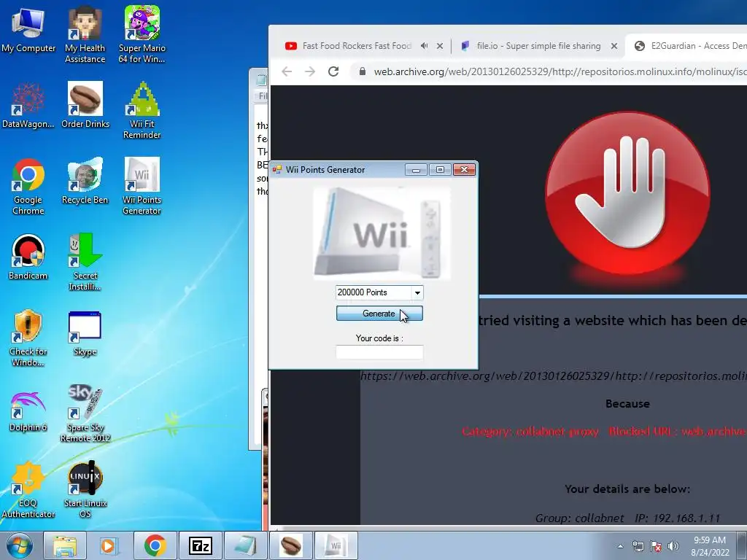747x560 pixels.
Task: Minimize the Wii Points Generator window
Action: pos(416,169)
